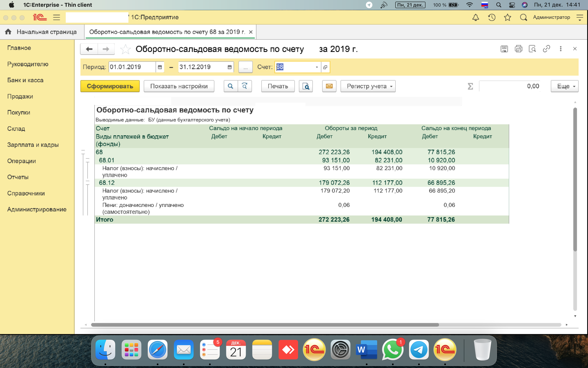Screen dimensions: 588x368
Task: Close the Оборотно-сальдовая ведомость tab
Action: click(x=251, y=32)
